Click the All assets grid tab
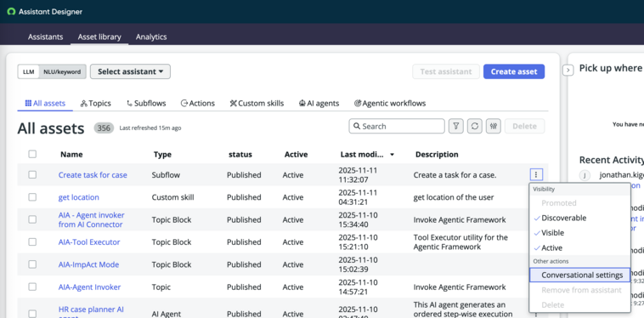Screen dimensions: 644x318 tap(45, 103)
